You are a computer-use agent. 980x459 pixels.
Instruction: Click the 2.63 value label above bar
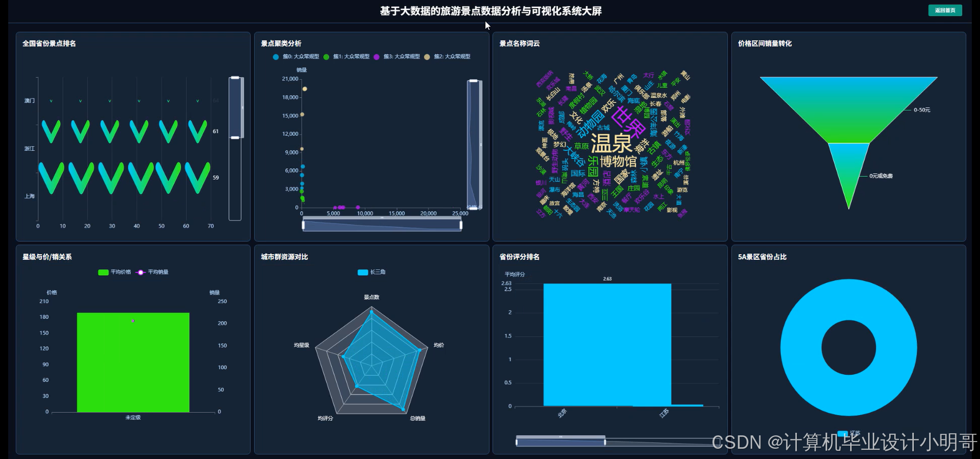pyautogui.click(x=607, y=279)
